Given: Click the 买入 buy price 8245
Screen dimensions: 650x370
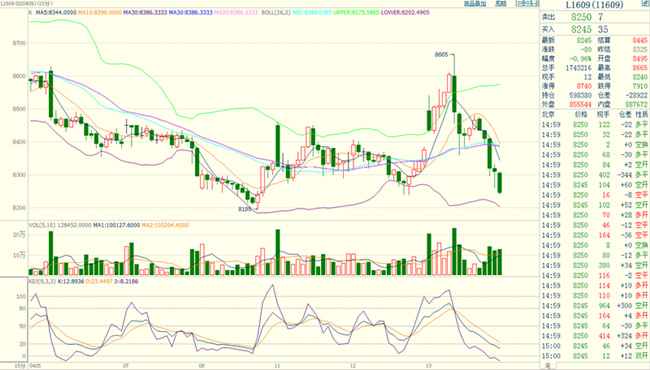Looking at the screenshot, I should click(x=581, y=29).
